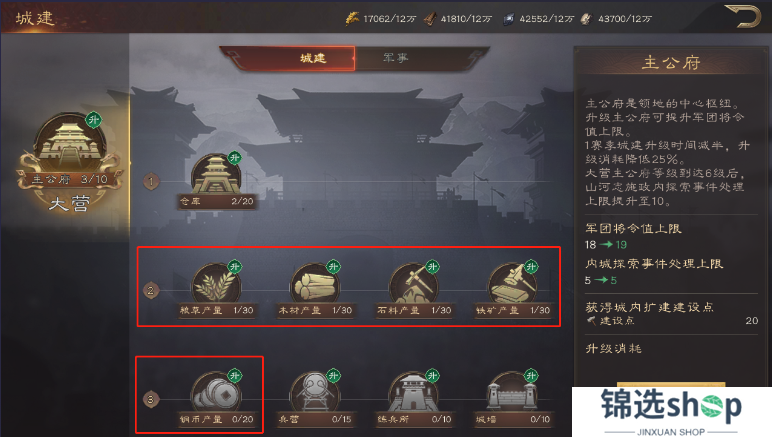Select the 木材产量 wood production icon

click(315, 283)
